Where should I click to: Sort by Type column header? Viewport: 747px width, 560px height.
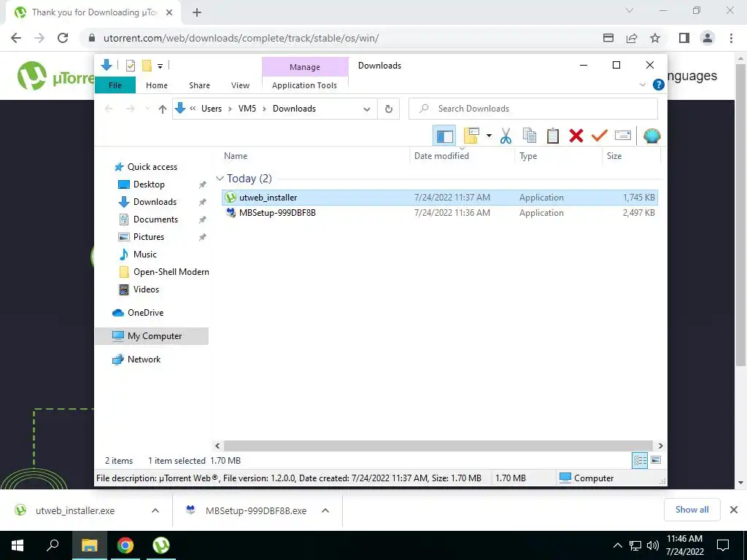[528, 156]
